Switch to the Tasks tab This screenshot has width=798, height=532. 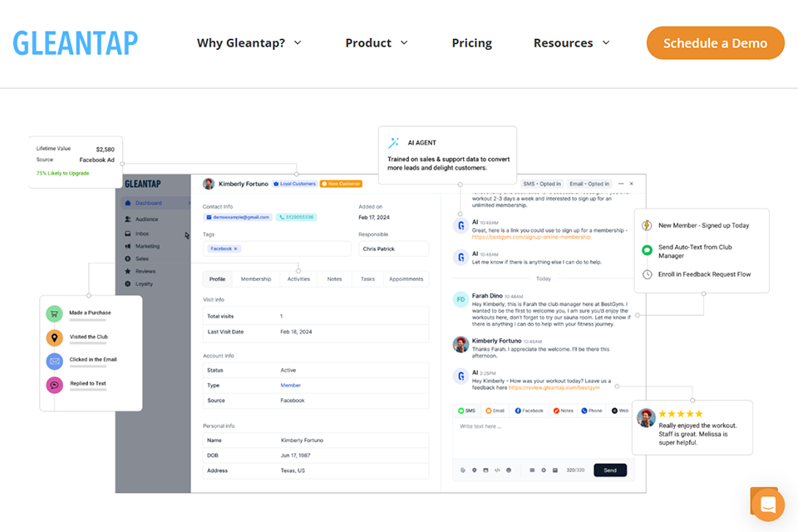[367, 279]
